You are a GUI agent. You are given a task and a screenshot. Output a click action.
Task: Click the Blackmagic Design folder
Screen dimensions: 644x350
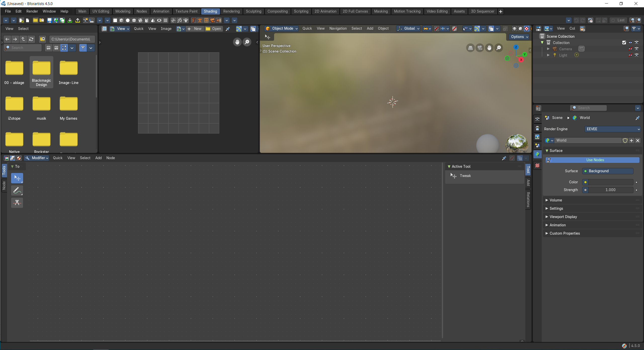(41, 72)
